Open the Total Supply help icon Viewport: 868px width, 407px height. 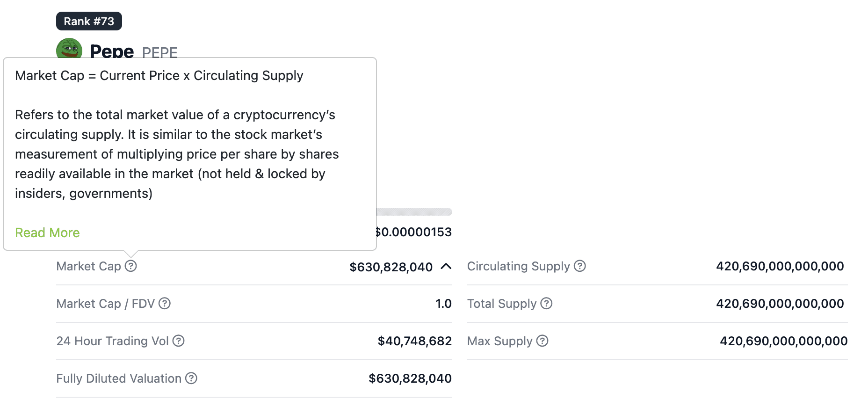click(x=546, y=304)
